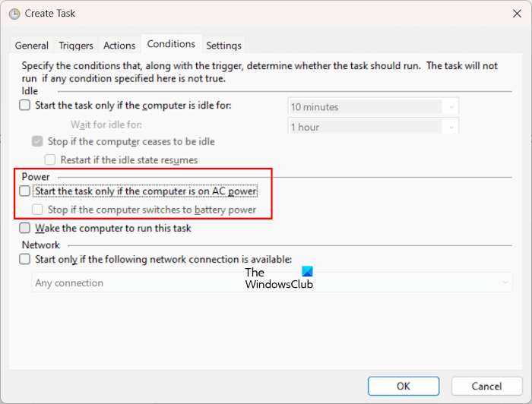Select the Conditions tab
532x404 pixels.
pos(171,45)
